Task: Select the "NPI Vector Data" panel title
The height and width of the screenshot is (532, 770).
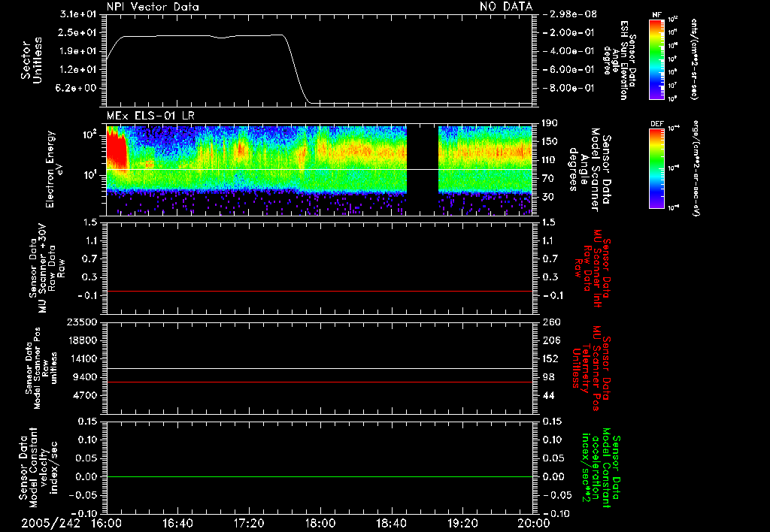Action: click(153, 7)
